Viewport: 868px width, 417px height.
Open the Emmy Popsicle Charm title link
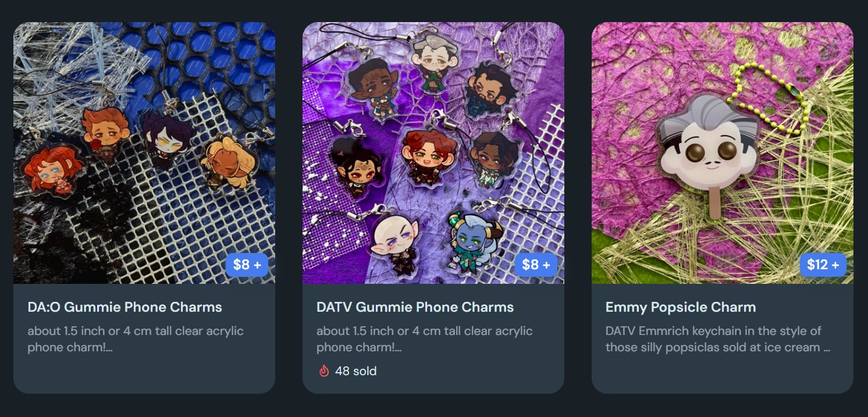tap(681, 307)
